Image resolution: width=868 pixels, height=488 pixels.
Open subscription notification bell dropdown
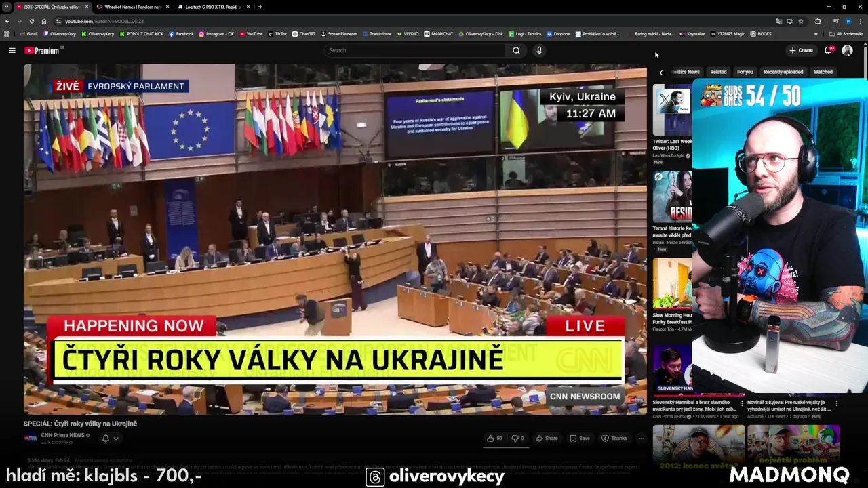coord(110,438)
